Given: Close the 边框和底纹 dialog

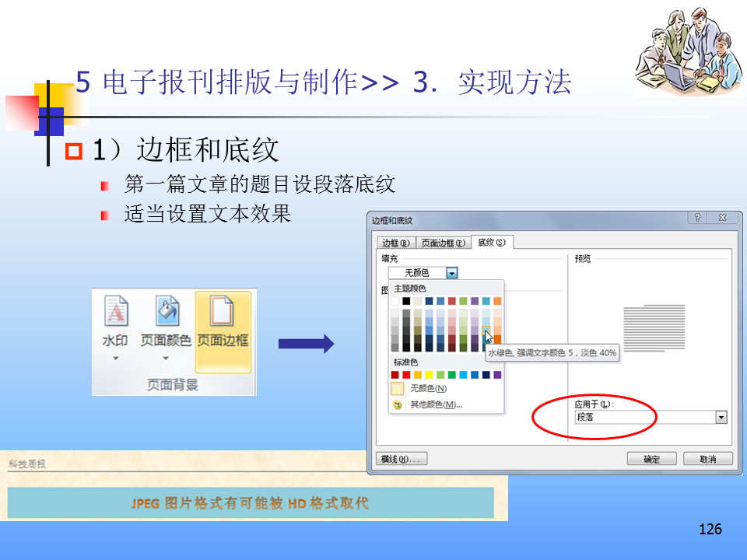Looking at the screenshot, I should [x=723, y=218].
